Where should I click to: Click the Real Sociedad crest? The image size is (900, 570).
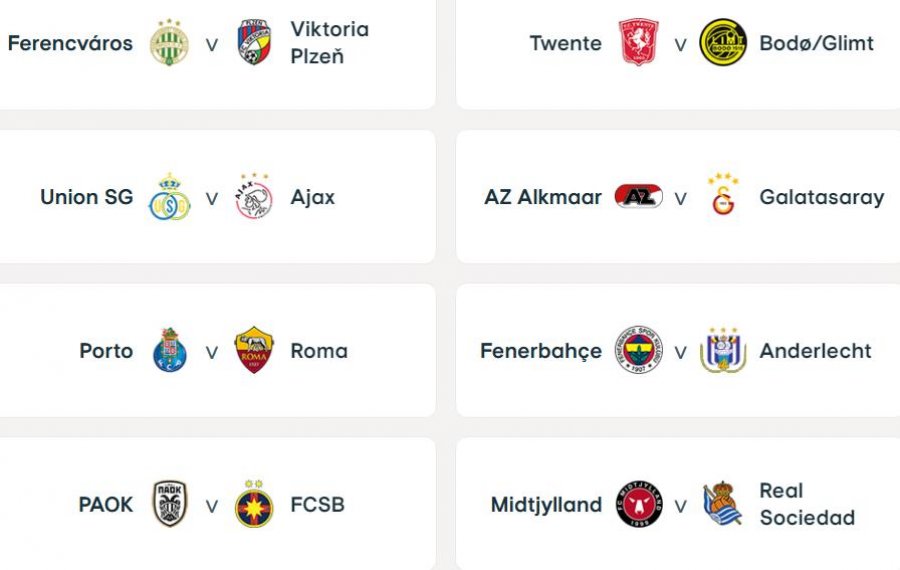pos(723,503)
